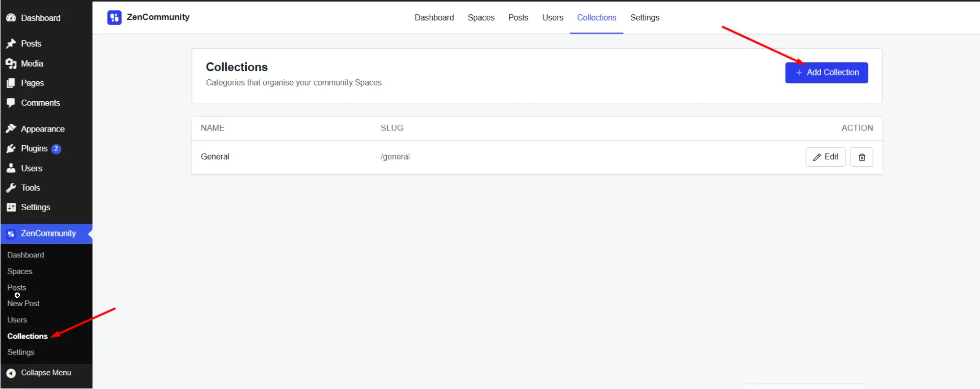Open the Appearance menu label in sidebar
This screenshot has height=389, width=980.
[43, 129]
